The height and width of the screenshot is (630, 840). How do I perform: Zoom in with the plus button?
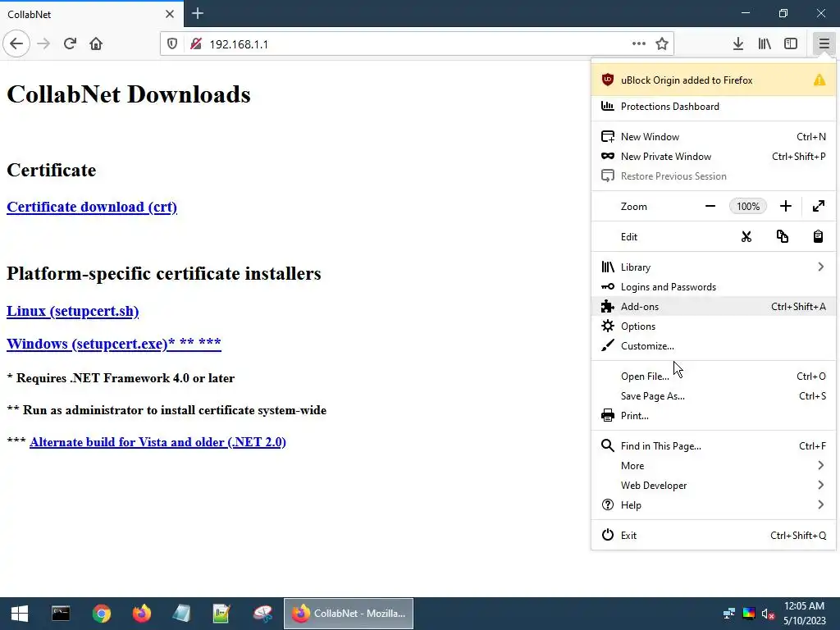click(785, 206)
